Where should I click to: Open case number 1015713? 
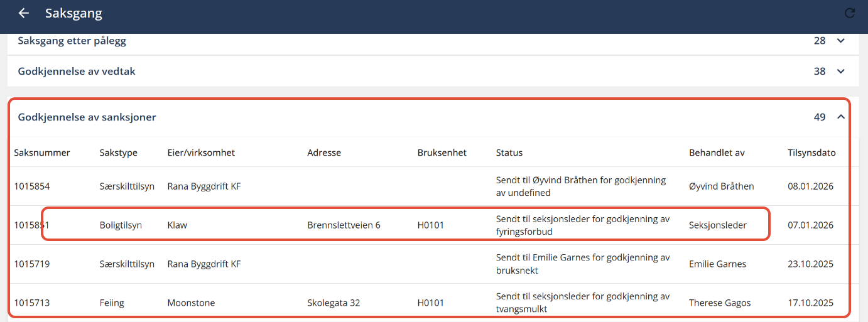click(32, 303)
